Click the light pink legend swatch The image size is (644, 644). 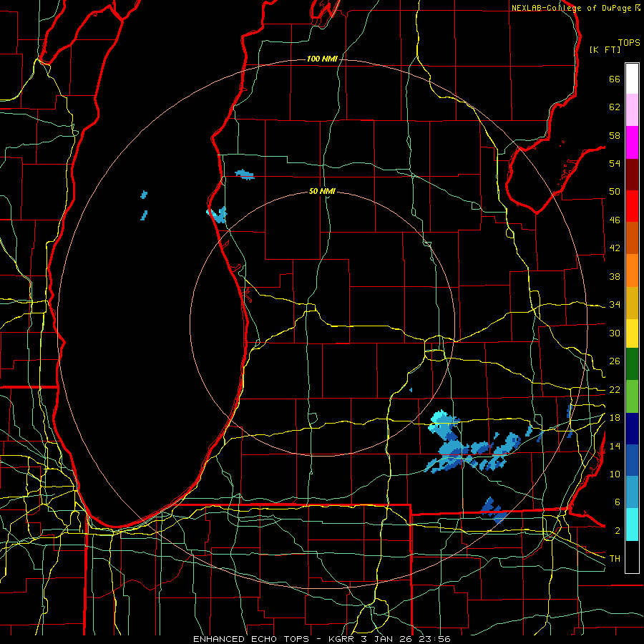click(632, 110)
